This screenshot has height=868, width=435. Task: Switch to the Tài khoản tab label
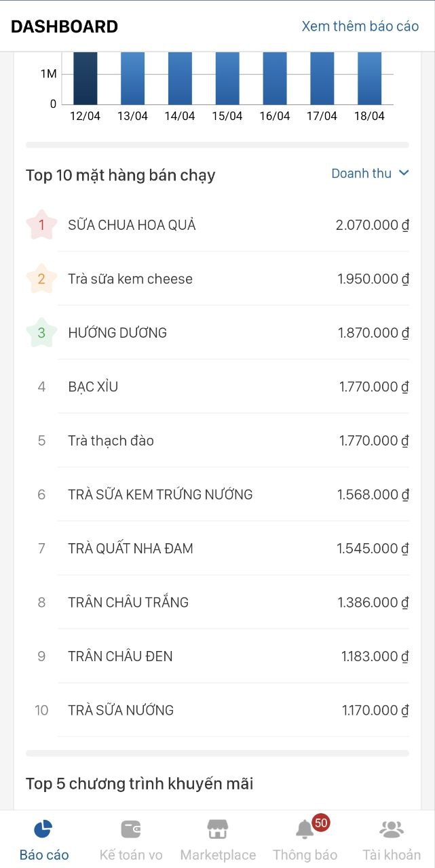(391, 855)
